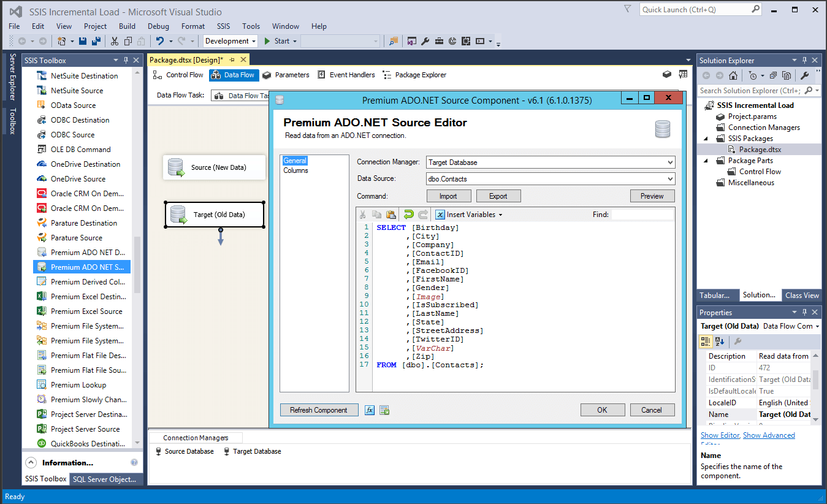Image resolution: width=827 pixels, height=504 pixels.
Task: Click the Undo arrow in main toolbar
Action: [160, 41]
